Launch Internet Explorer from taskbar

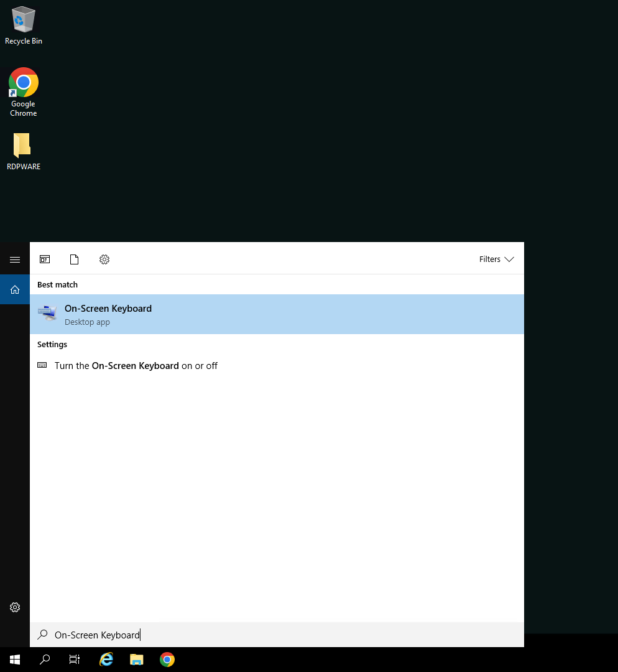point(106,660)
